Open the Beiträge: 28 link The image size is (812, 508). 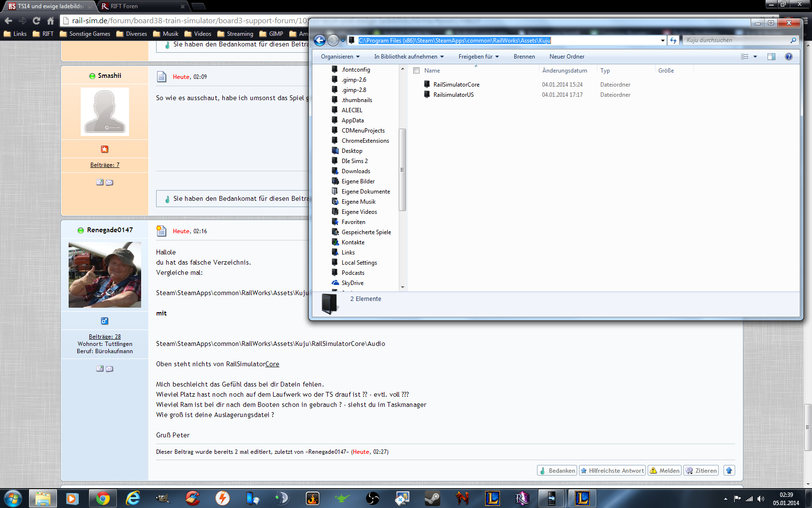pos(105,337)
